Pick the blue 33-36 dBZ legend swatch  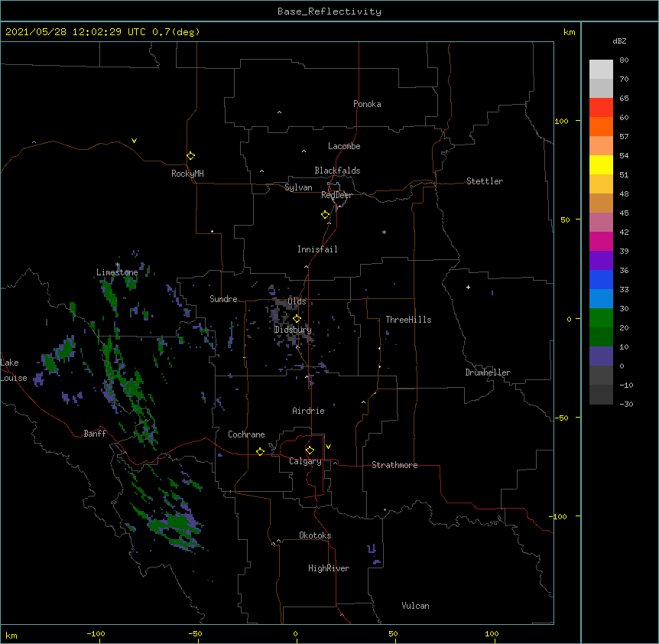[x=601, y=280]
